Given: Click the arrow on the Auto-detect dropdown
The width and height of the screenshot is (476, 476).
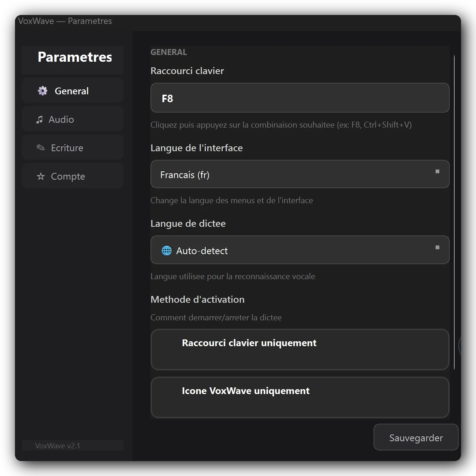Looking at the screenshot, I should coord(437,247).
